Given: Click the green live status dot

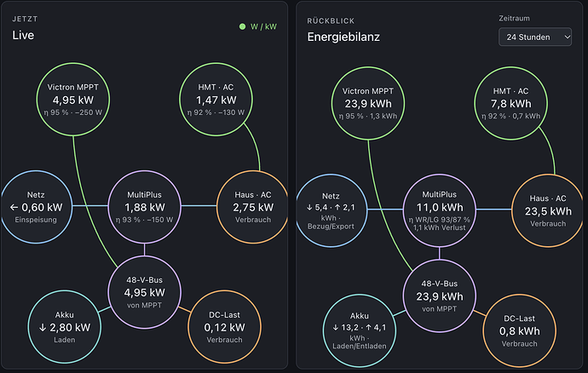Looking at the screenshot, I should click(242, 26).
